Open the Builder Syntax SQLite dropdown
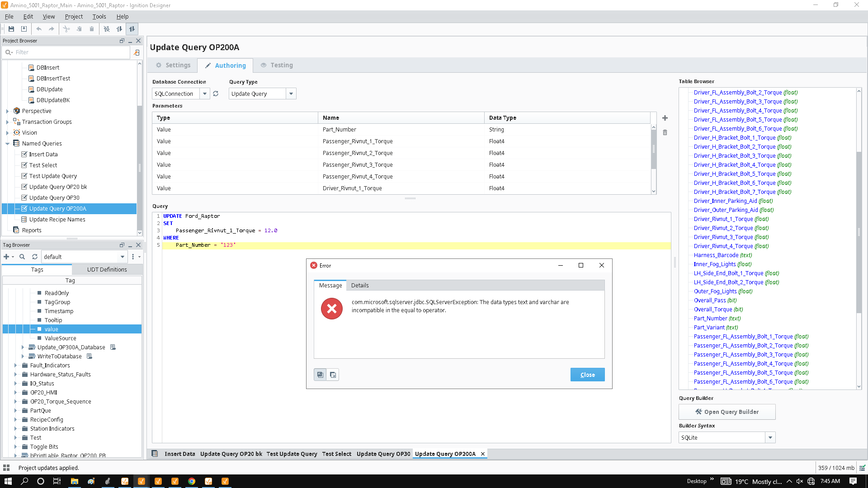This screenshot has width=868, height=488. 770,437
